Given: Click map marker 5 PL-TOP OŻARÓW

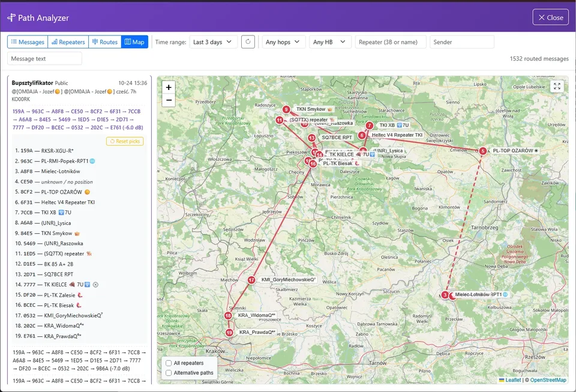Looking at the screenshot, I should point(482,151).
